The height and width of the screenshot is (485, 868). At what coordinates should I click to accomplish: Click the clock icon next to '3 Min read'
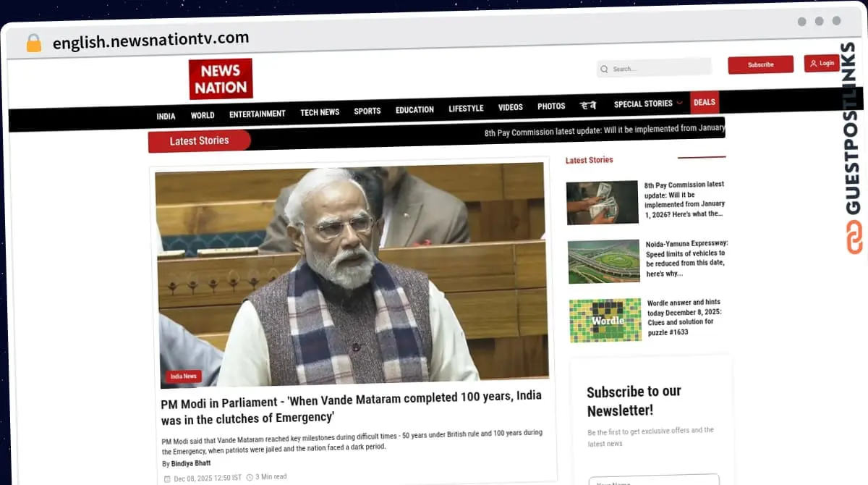point(249,476)
